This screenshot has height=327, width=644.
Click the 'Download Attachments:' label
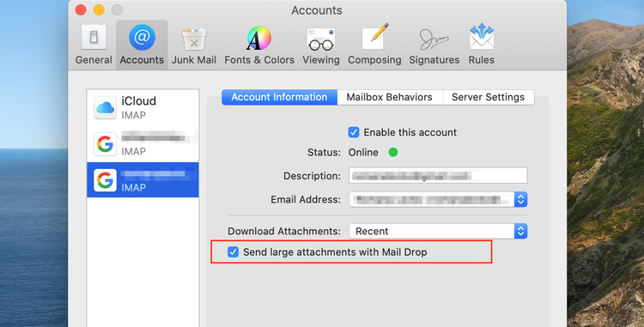[x=284, y=231]
